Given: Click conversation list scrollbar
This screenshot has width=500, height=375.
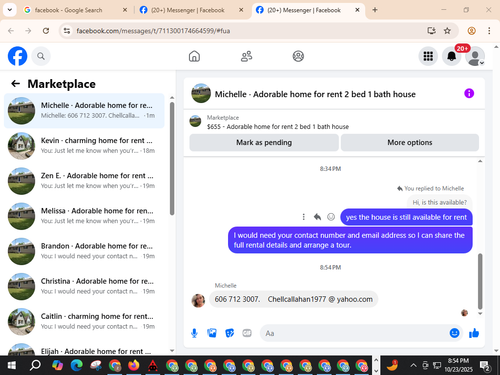Looking at the screenshot, I should [x=172, y=158].
